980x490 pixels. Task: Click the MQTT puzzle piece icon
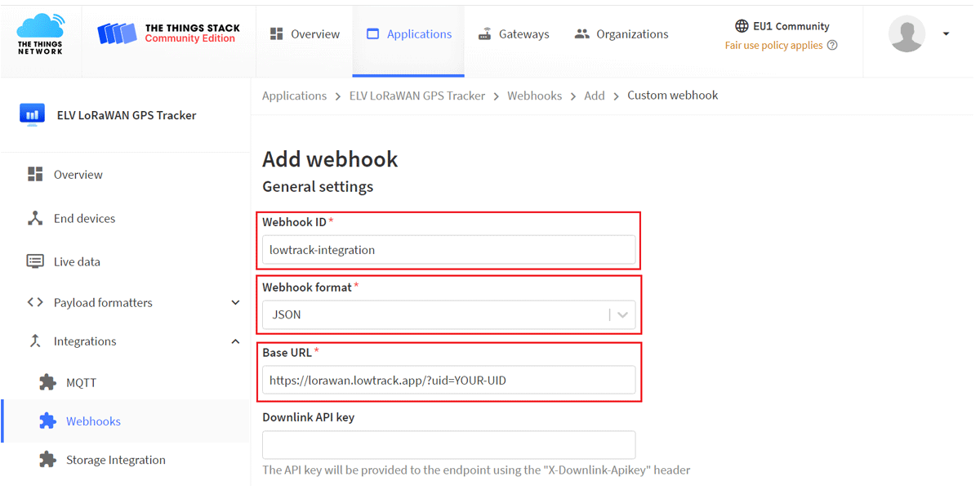(x=48, y=382)
